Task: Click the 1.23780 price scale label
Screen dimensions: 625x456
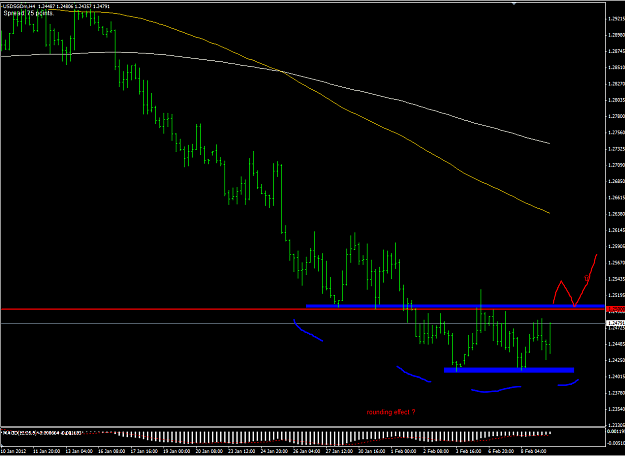Action: 616,393
